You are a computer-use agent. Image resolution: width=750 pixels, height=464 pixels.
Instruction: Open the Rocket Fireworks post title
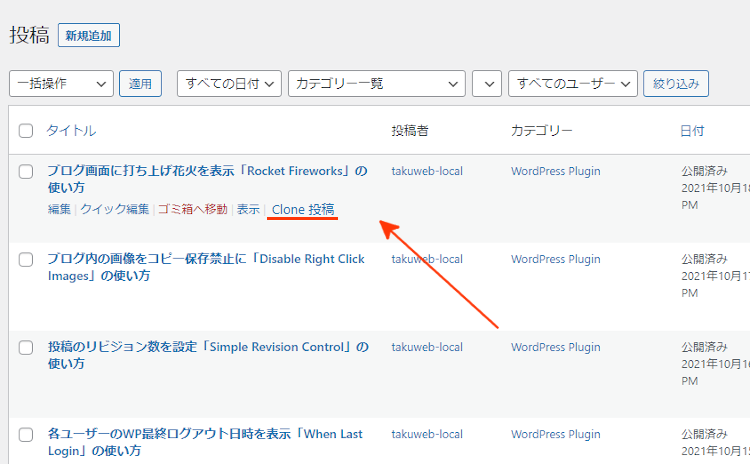tap(207, 179)
